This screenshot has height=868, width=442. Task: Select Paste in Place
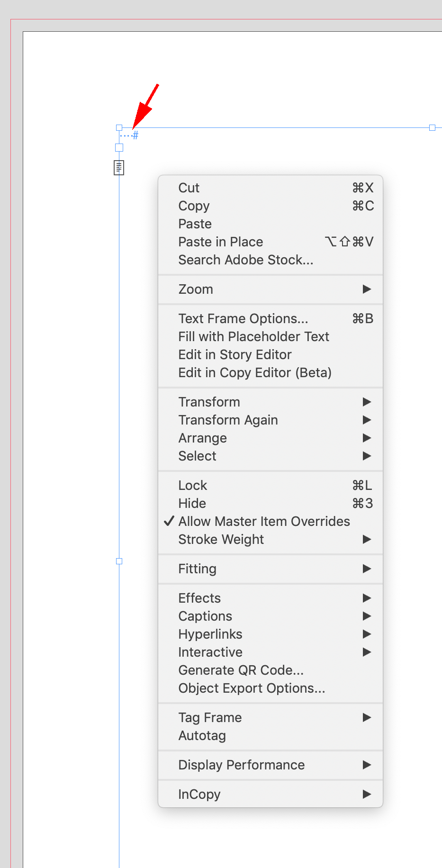(221, 242)
